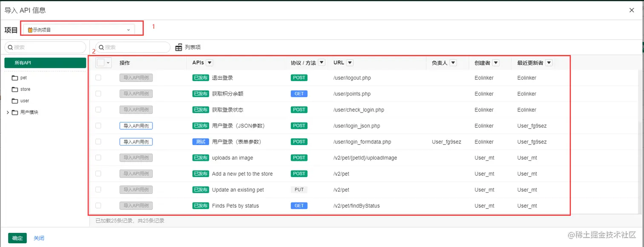
Task: Check the checkbox on the 退出登录 row
Action: [98, 78]
